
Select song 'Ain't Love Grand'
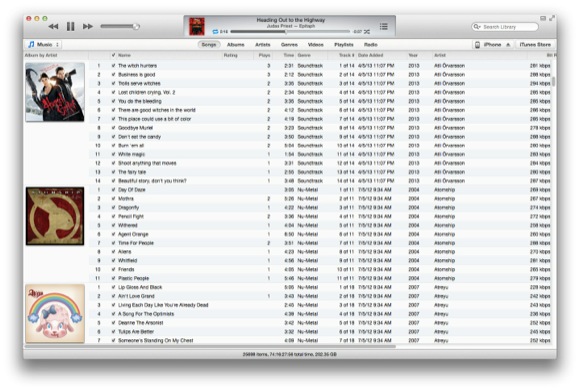point(320,296)
